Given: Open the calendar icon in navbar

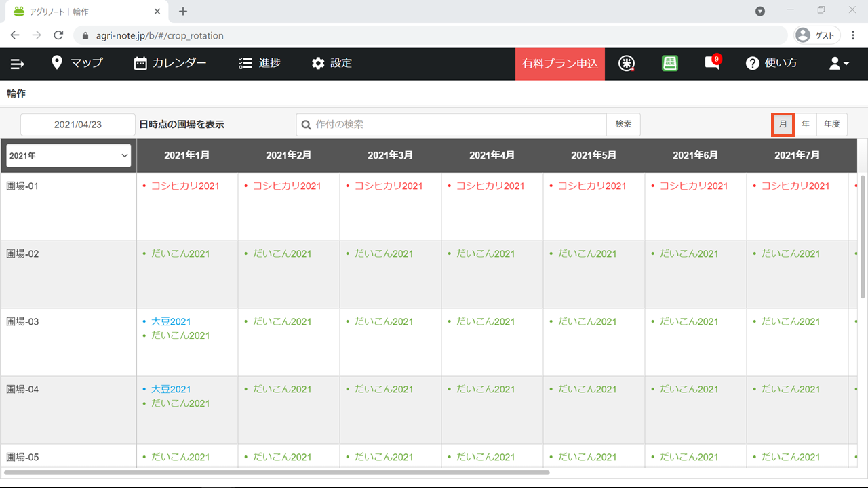Looking at the screenshot, I should (140, 63).
